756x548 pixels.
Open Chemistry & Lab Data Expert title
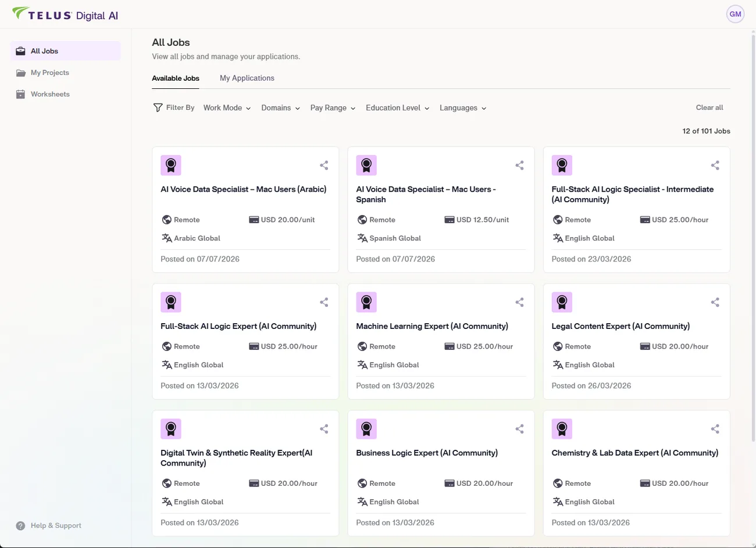(x=634, y=453)
